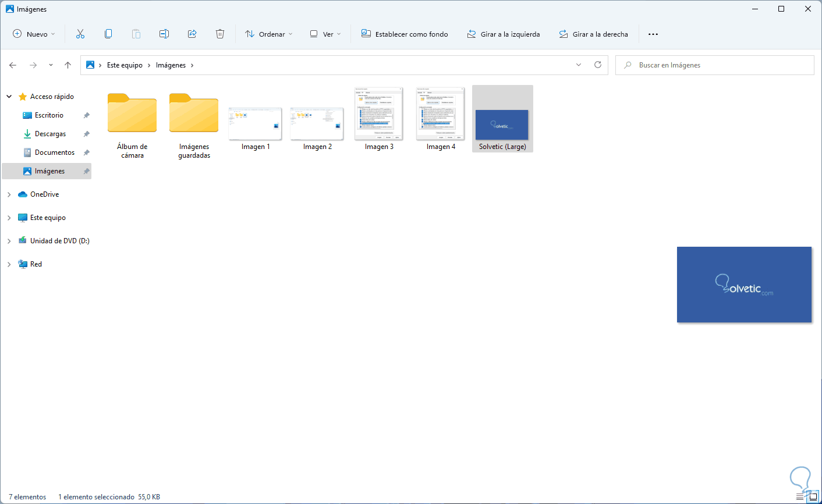The height and width of the screenshot is (504, 822).
Task: Click the 1 elemento seleccionado status text
Action: click(97, 497)
